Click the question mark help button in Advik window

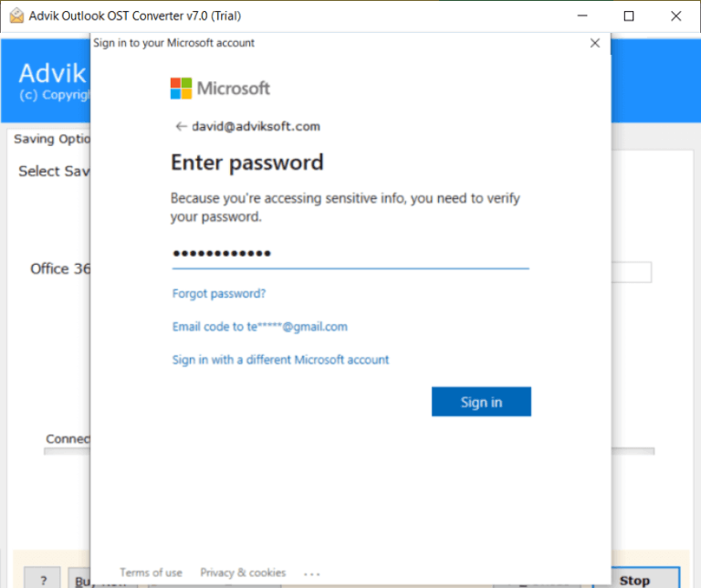click(x=43, y=580)
